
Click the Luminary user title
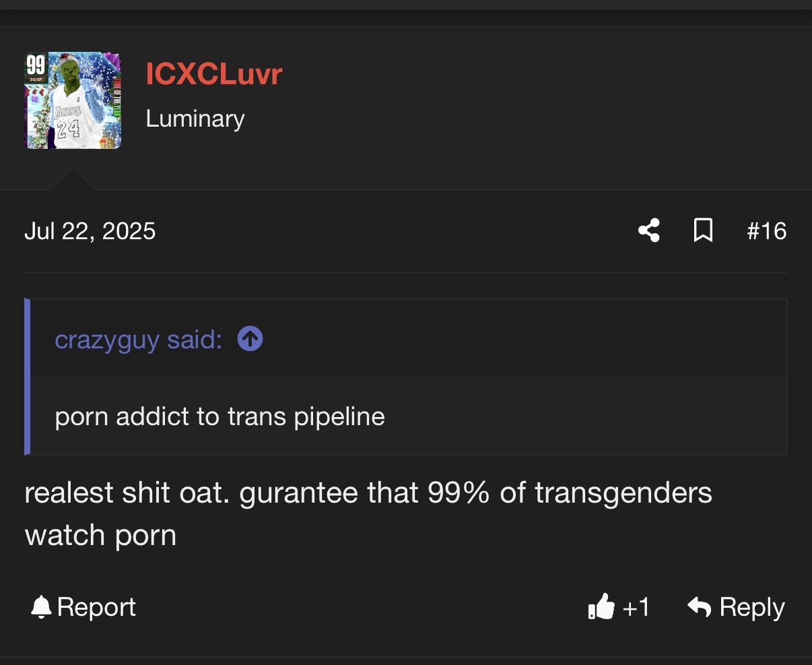tap(195, 119)
